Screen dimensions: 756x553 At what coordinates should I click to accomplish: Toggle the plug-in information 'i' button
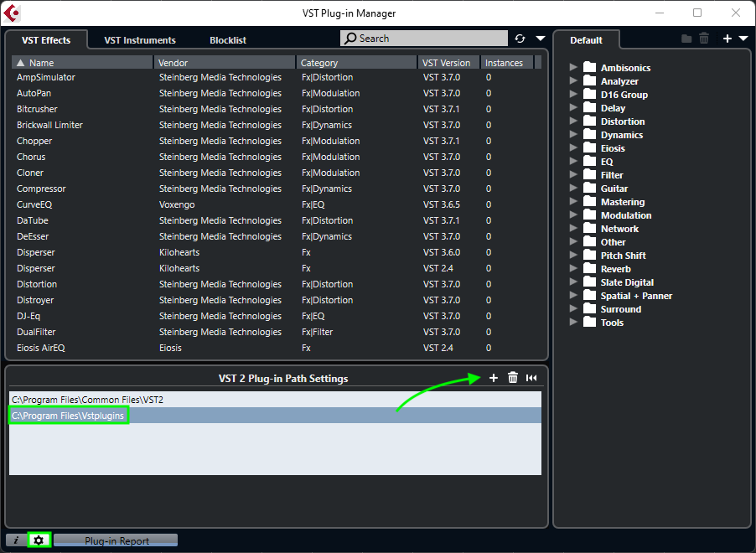[x=16, y=540]
